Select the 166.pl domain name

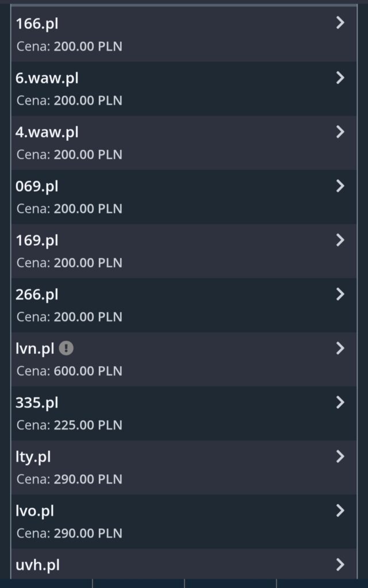pos(37,24)
